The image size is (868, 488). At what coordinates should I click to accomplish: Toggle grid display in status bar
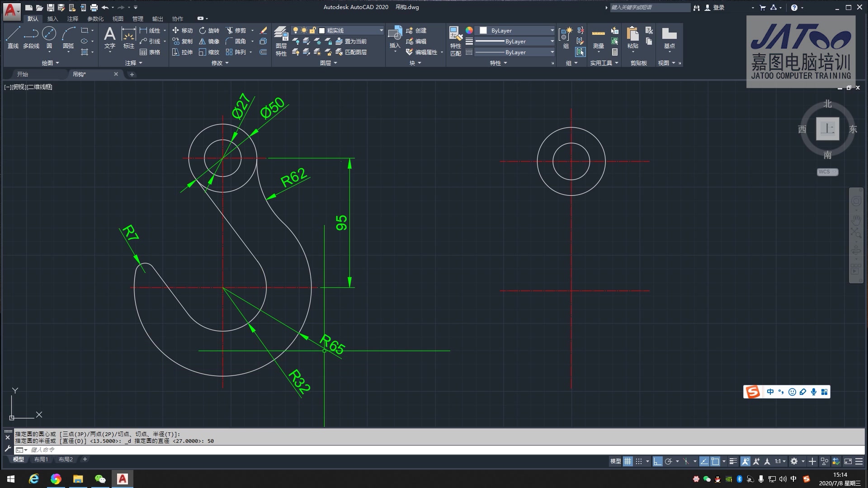point(627,461)
